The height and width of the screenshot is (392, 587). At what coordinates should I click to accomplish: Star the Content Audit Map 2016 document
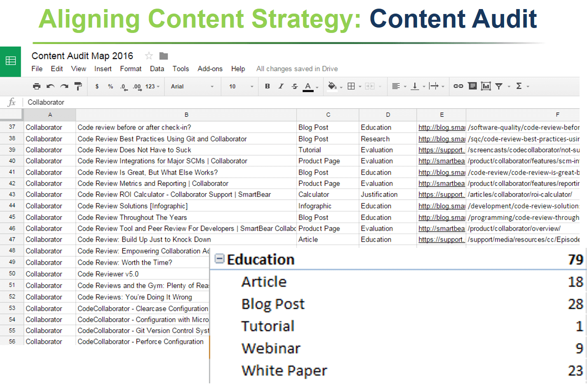pos(149,56)
